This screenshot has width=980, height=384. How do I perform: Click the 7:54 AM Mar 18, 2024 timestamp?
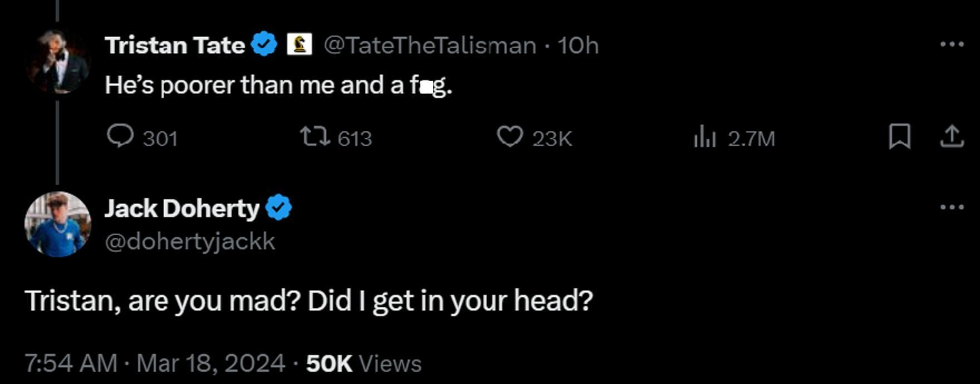155,363
